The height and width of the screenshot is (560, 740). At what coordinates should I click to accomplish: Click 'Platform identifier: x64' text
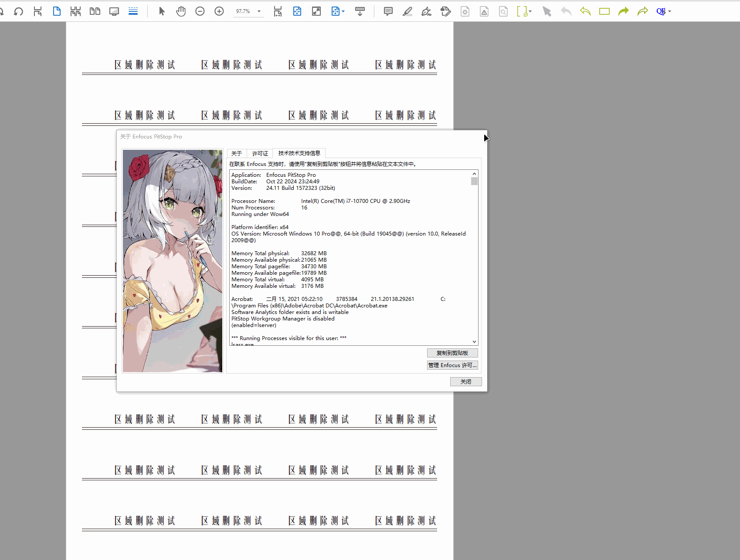tap(260, 227)
